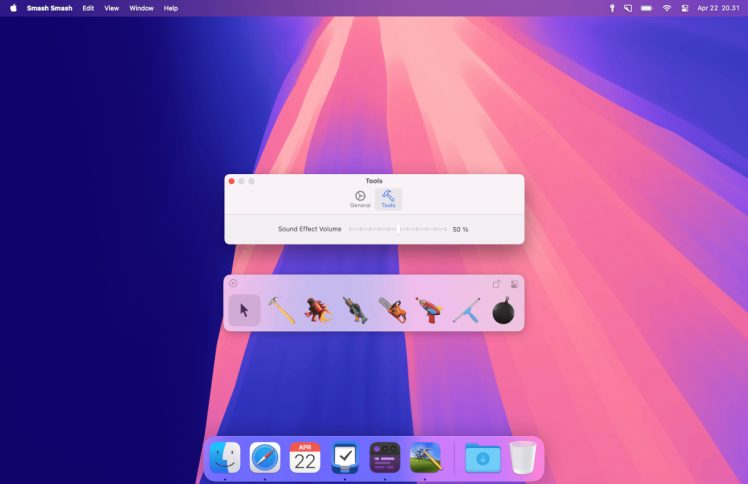Select the squeegee window wiper tool

[466, 311]
